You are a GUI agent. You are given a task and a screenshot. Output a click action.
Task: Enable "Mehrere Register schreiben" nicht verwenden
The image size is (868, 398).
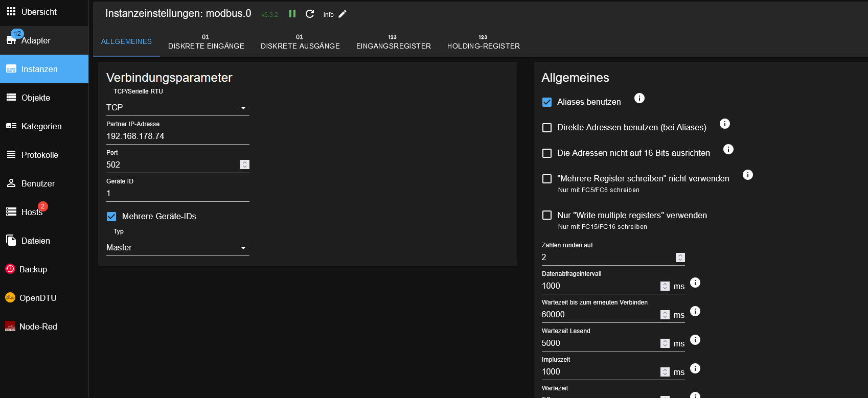click(x=547, y=179)
